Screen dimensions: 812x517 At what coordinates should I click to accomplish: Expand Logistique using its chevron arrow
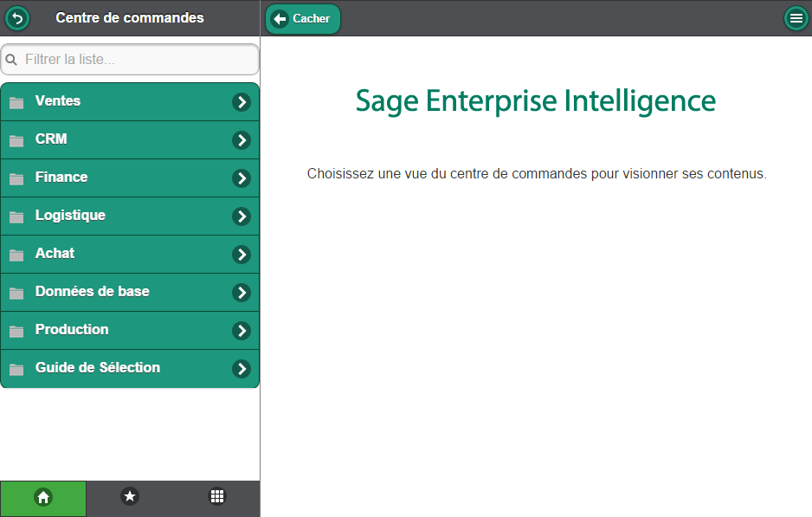pos(242,216)
